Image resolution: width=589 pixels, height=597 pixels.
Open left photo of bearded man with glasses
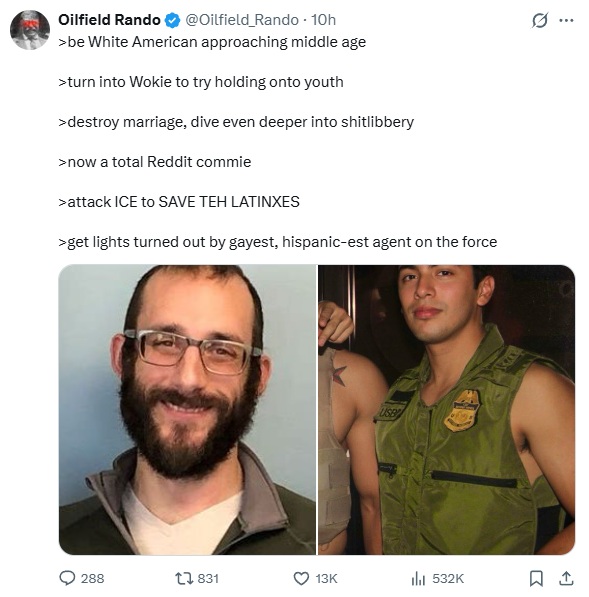pos(187,410)
